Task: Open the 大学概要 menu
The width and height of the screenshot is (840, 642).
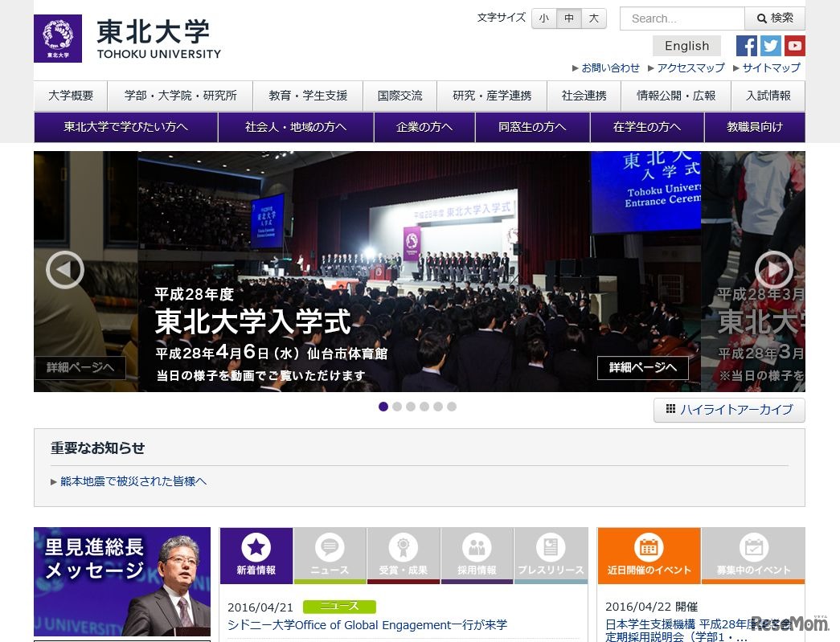Action: pos(71,96)
